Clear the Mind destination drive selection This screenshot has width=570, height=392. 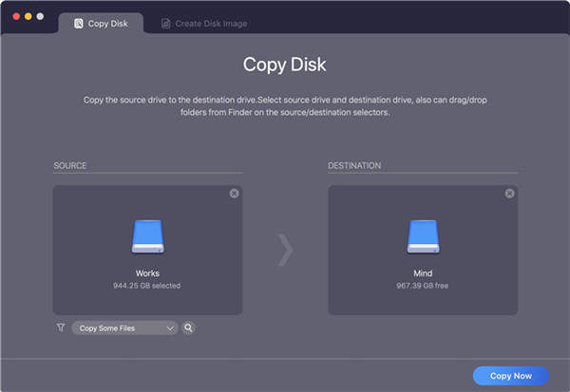click(x=509, y=194)
